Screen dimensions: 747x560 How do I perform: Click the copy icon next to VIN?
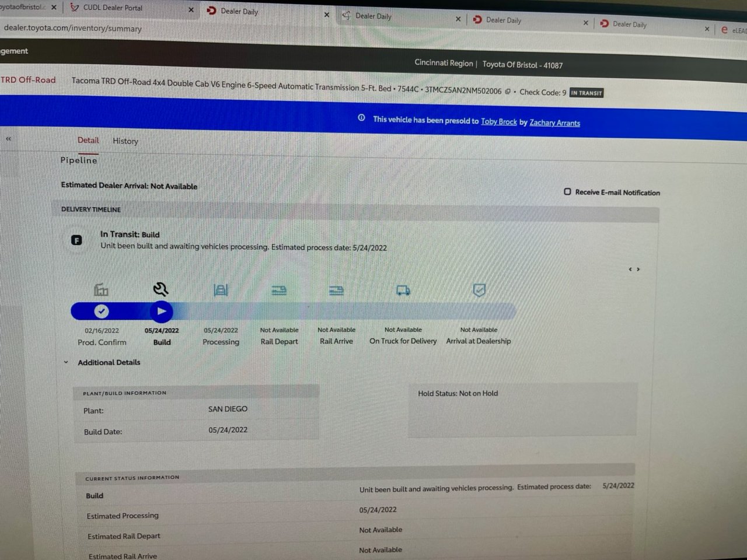tap(508, 91)
